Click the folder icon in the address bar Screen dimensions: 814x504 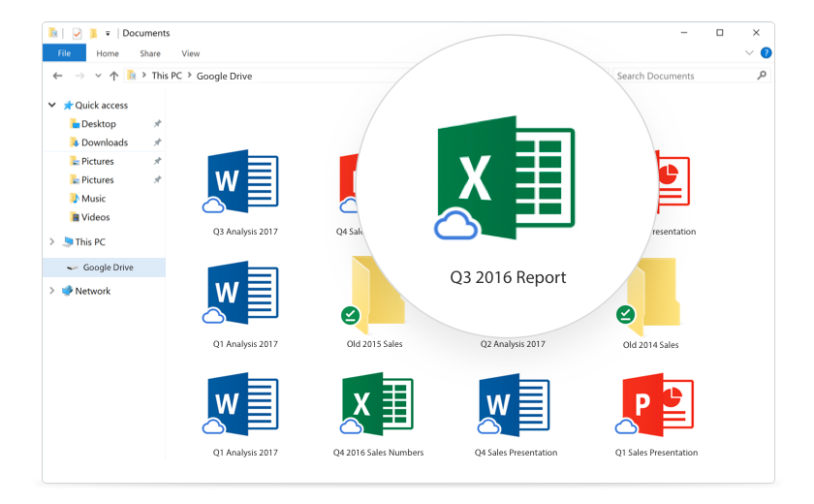[132, 76]
